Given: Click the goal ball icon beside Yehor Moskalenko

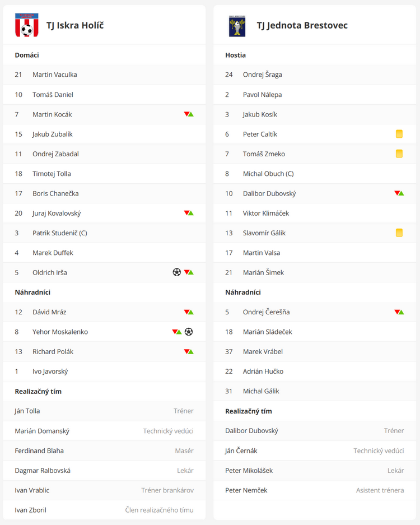Looking at the screenshot, I should click(x=189, y=332).
